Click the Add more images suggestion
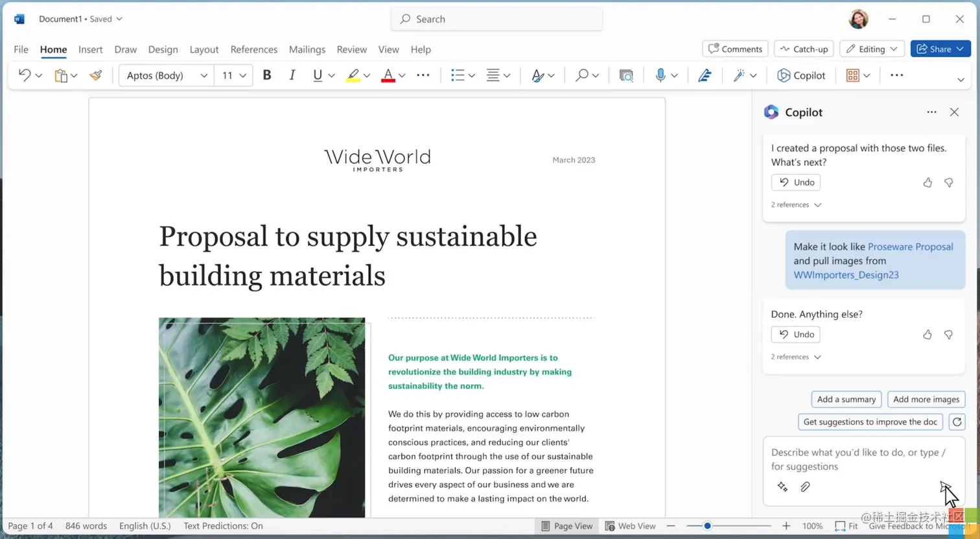The height and width of the screenshot is (539, 980). [926, 400]
